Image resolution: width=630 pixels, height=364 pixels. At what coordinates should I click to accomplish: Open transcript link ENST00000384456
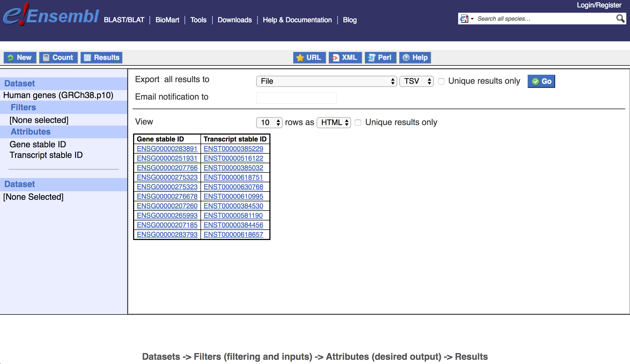[x=233, y=225]
